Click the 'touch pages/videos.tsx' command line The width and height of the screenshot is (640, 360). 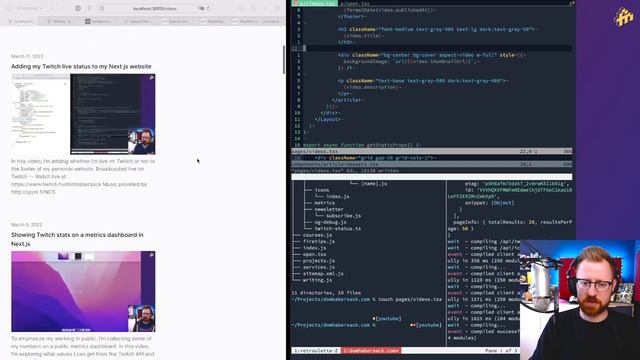point(410,299)
